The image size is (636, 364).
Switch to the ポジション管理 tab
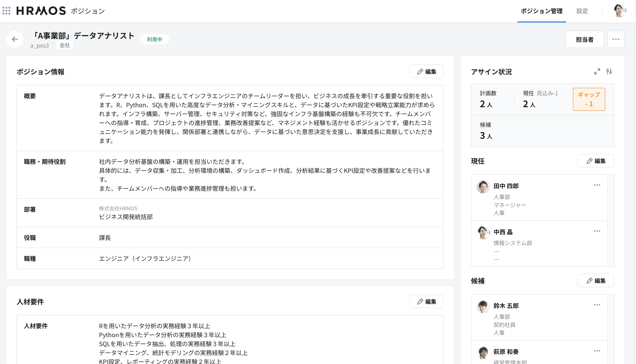[542, 11]
